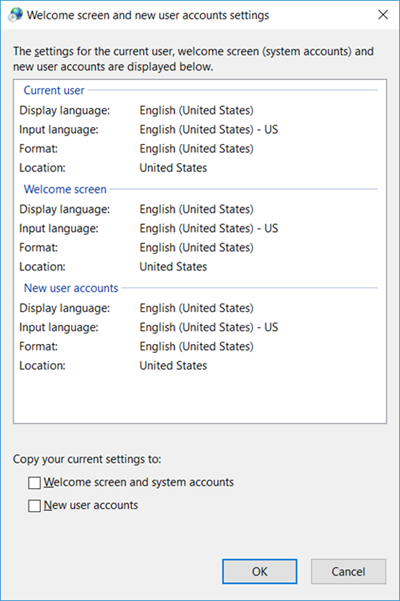Viewport: 400px width, 601px height.
Task: Enable Welcome screen and system accounts checkbox
Action: 34,483
